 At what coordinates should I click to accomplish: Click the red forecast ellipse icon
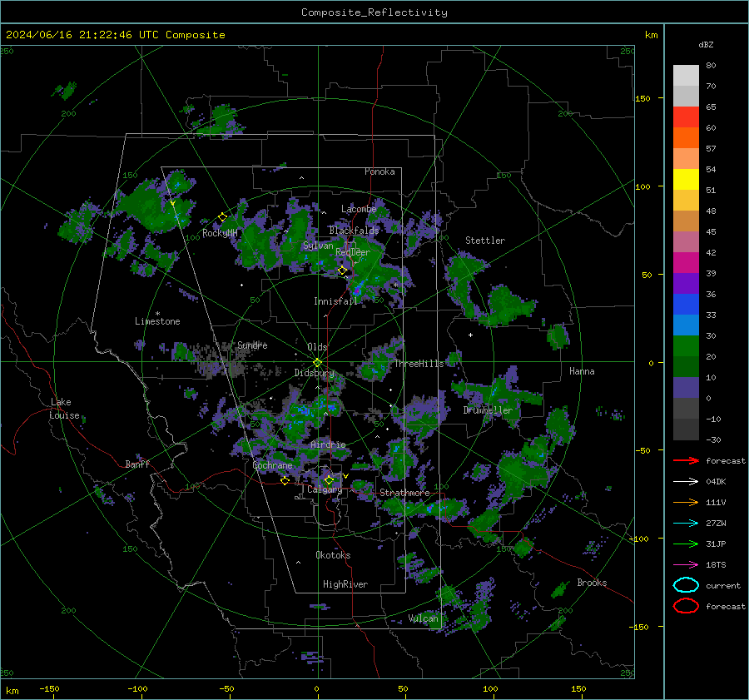pyautogui.click(x=686, y=606)
